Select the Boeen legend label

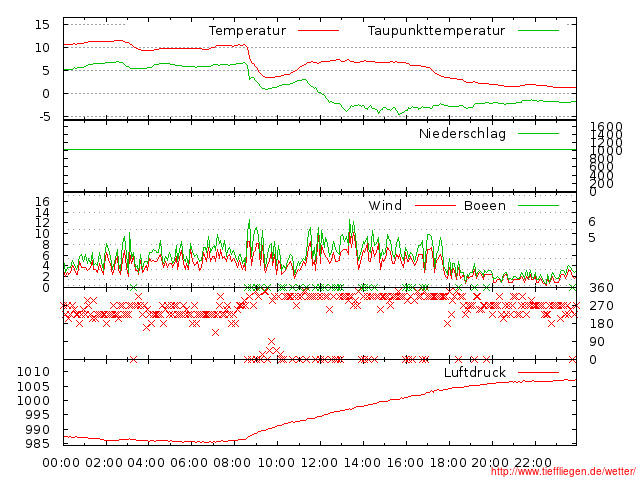[485, 206]
